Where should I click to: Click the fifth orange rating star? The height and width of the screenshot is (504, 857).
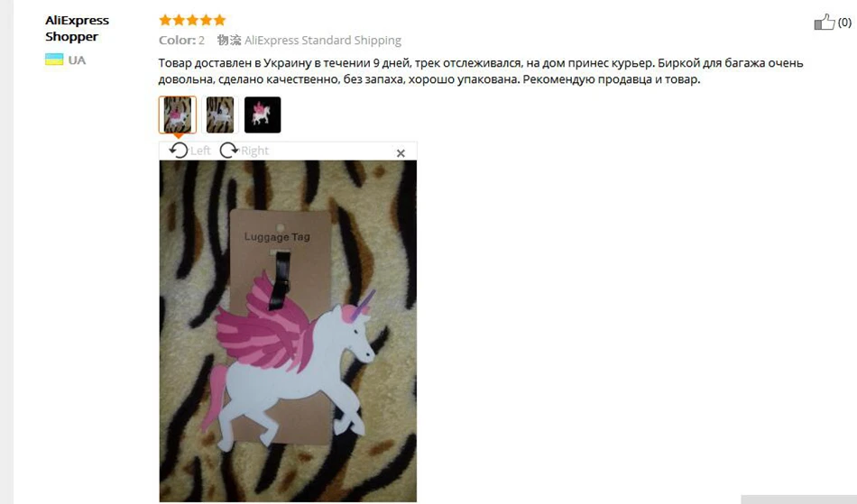pos(220,20)
